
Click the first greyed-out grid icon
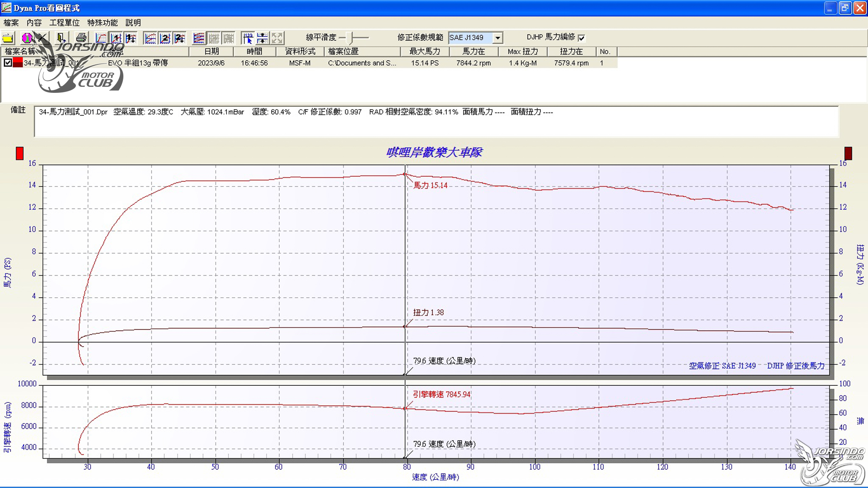(214, 38)
